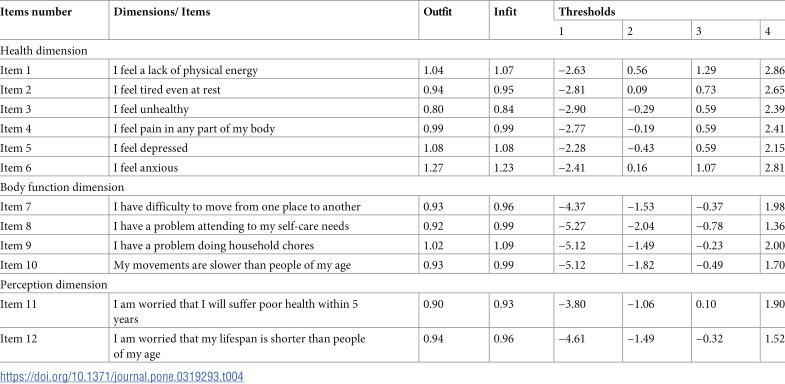Click the Item 8 threshold value −5.27
785x384 pixels.
(572, 226)
